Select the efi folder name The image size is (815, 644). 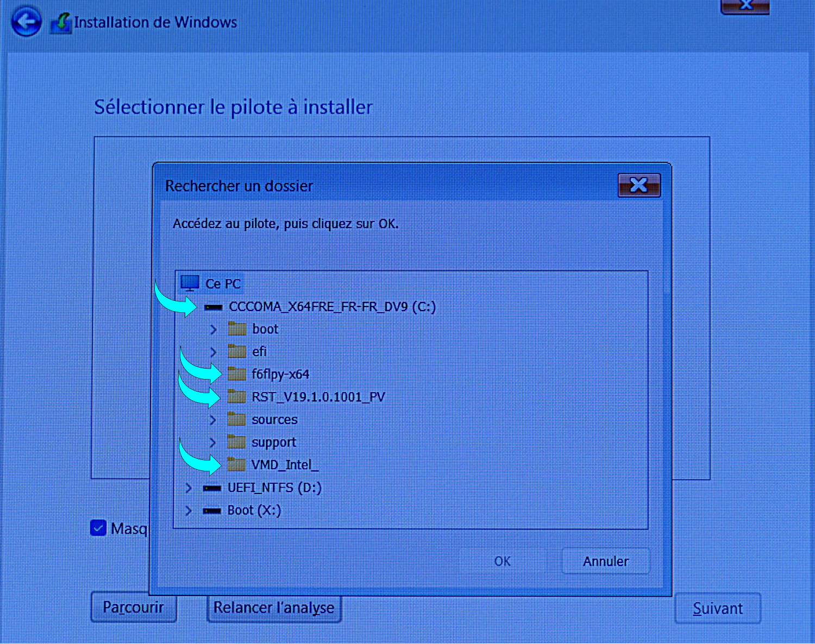click(x=259, y=351)
